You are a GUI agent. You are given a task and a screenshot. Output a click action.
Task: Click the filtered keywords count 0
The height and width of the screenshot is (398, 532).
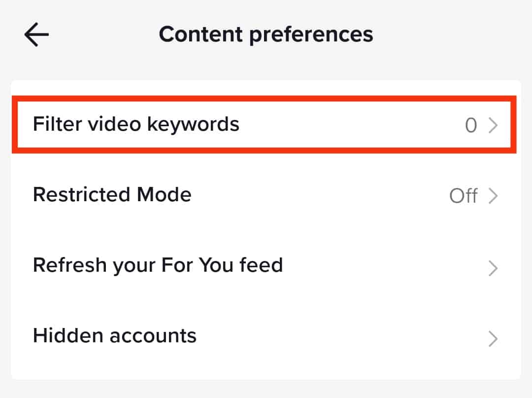point(471,126)
